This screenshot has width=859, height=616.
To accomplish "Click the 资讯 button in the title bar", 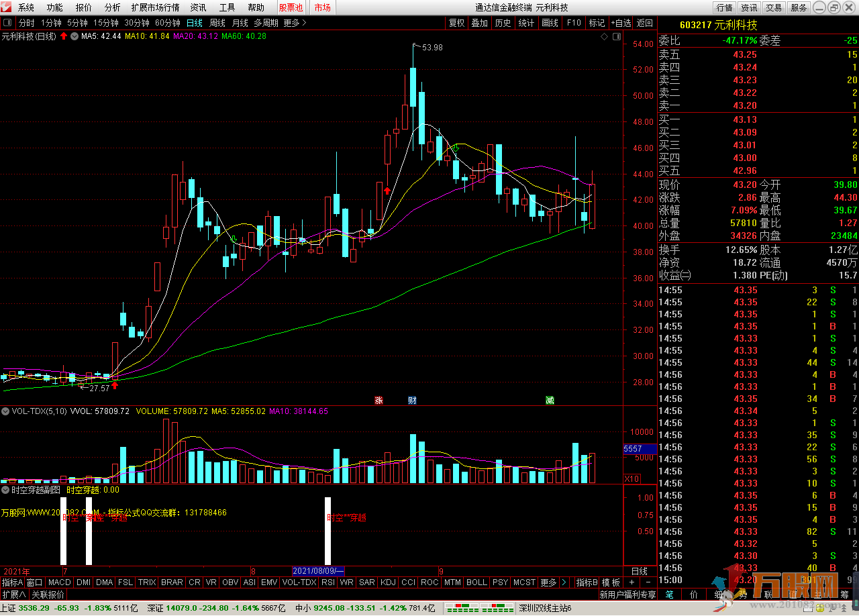I will [x=749, y=8].
